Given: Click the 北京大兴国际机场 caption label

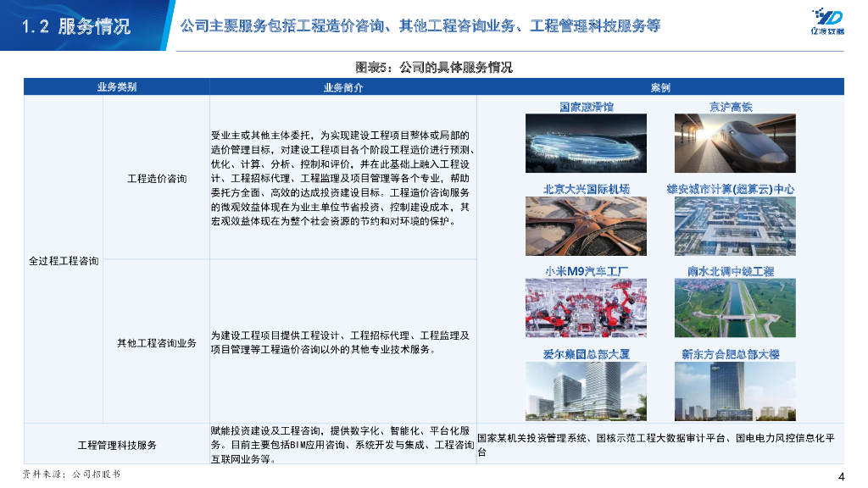Looking at the screenshot, I should coord(587,189).
